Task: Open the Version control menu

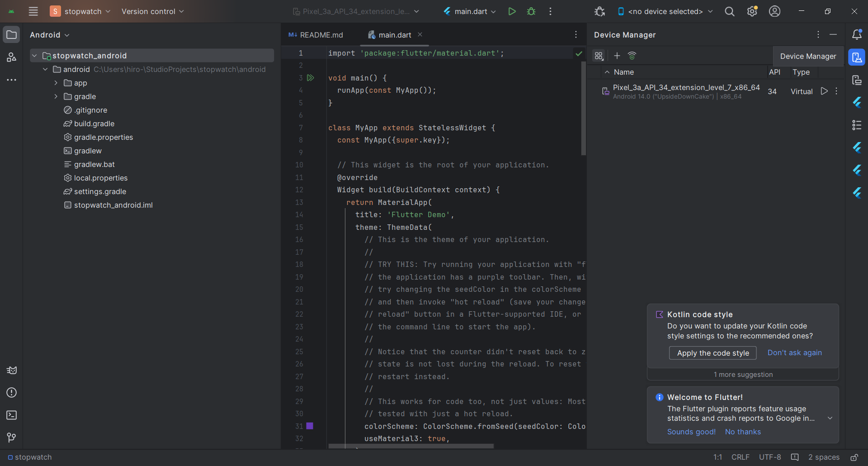Action: [152, 11]
